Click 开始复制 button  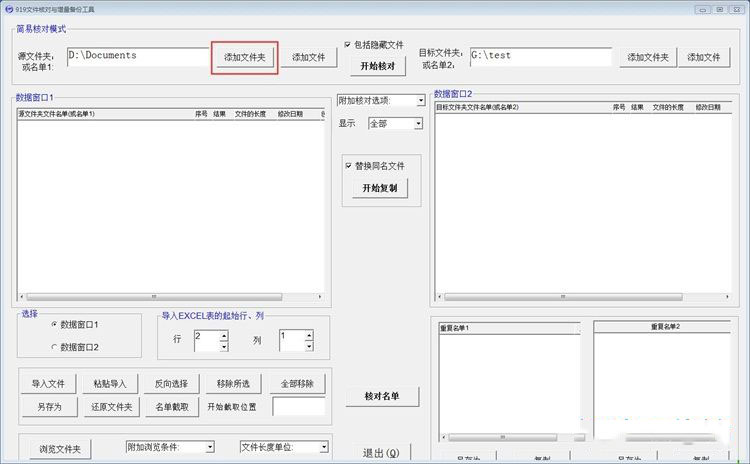tap(380, 188)
